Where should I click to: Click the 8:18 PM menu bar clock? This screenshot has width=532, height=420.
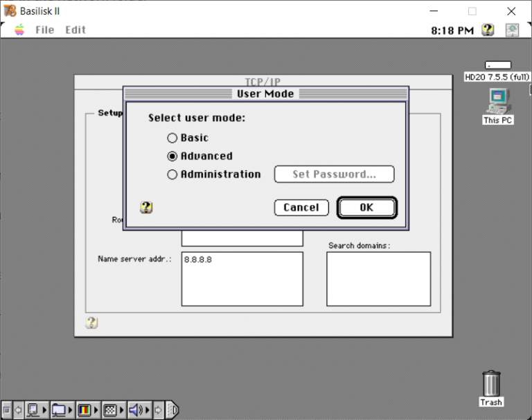click(452, 30)
